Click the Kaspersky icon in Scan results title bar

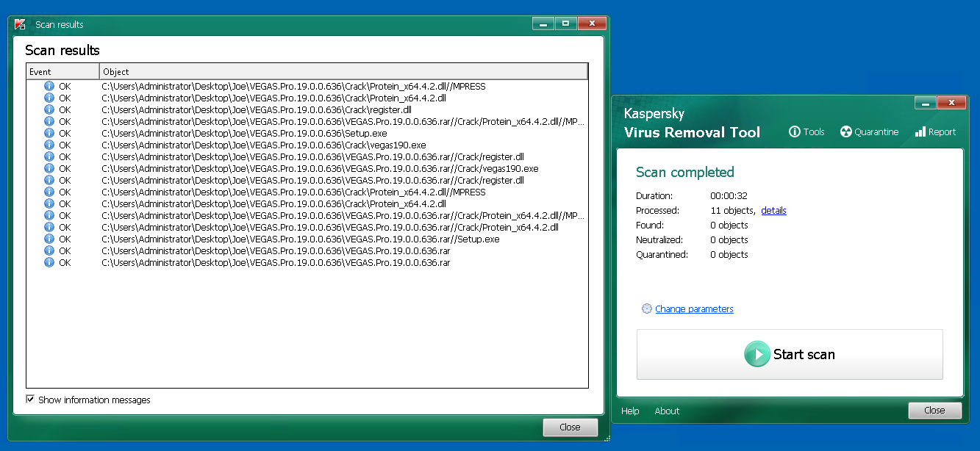tap(21, 24)
